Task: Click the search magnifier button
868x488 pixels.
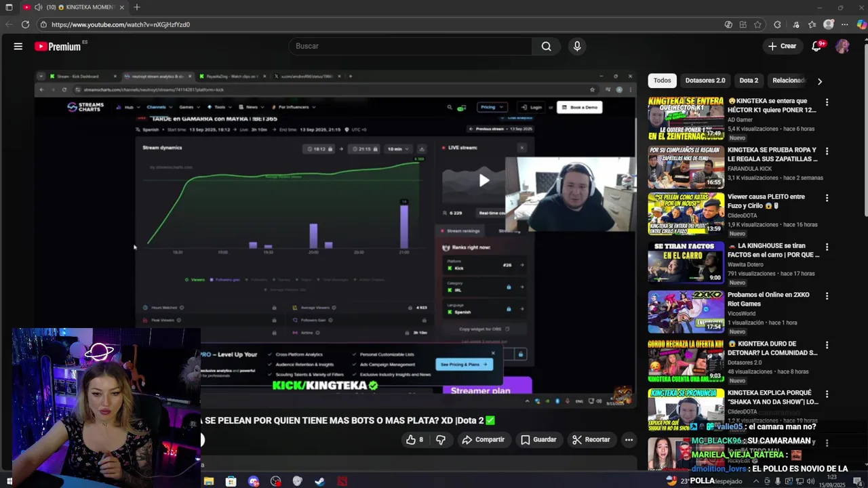Action: coord(546,46)
